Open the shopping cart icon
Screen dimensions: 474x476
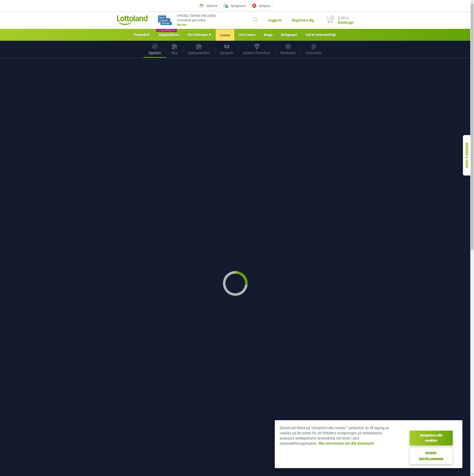click(x=329, y=20)
